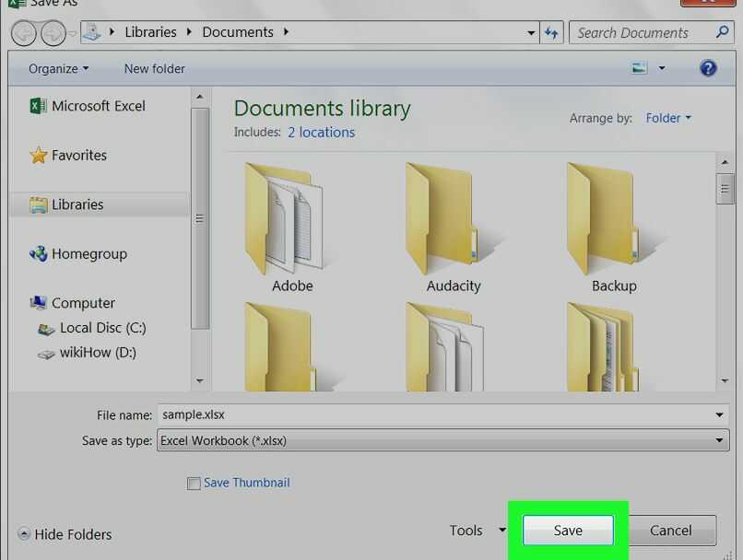Click inside the File name field
Image resolution: width=743 pixels, height=560 pixels.
coord(369,414)
